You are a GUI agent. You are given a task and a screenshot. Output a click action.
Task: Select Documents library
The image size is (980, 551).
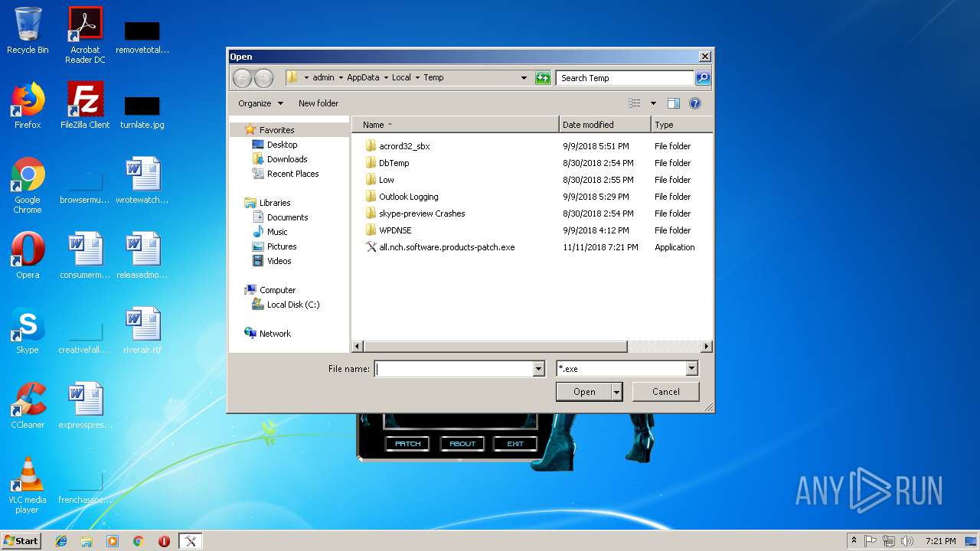287,217
